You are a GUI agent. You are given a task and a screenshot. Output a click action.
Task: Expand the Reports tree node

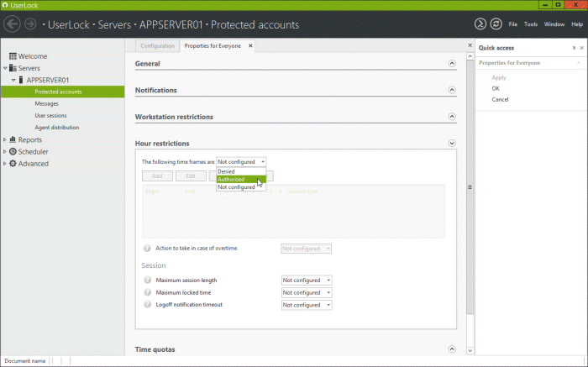coord(5,140)
